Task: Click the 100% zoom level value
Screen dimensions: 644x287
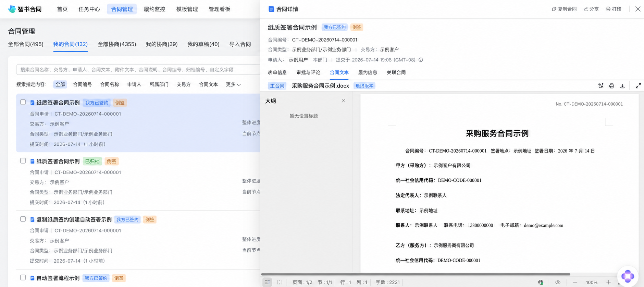Action: coord(592,283)
